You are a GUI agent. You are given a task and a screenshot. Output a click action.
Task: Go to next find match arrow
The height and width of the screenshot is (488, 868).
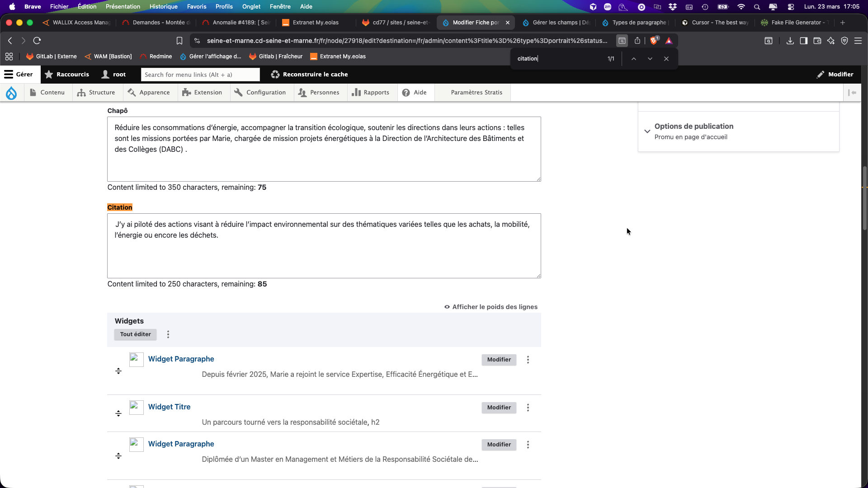[650, 59]
